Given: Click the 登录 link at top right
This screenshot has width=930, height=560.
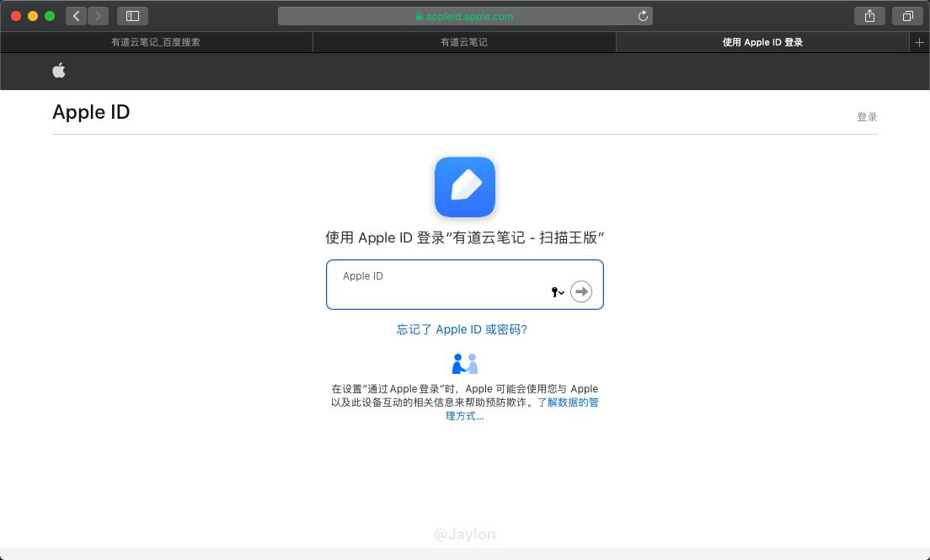Looking at the screenshot, I should 867,116.
